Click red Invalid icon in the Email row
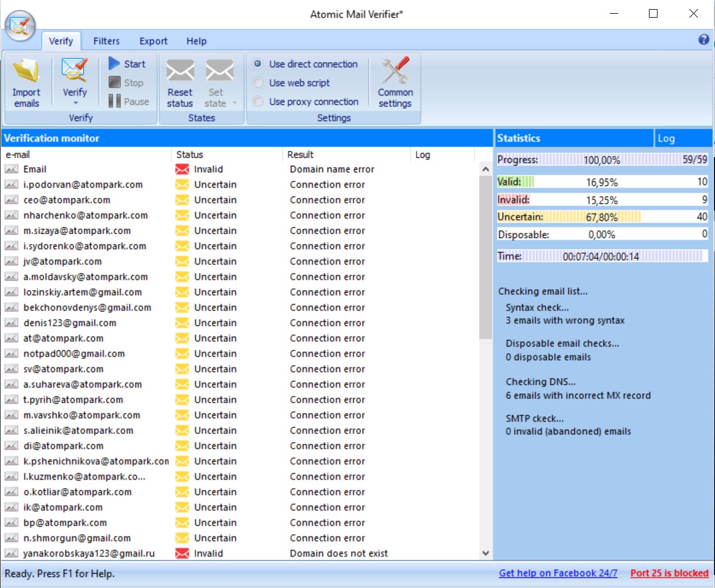 click(182, 169)
